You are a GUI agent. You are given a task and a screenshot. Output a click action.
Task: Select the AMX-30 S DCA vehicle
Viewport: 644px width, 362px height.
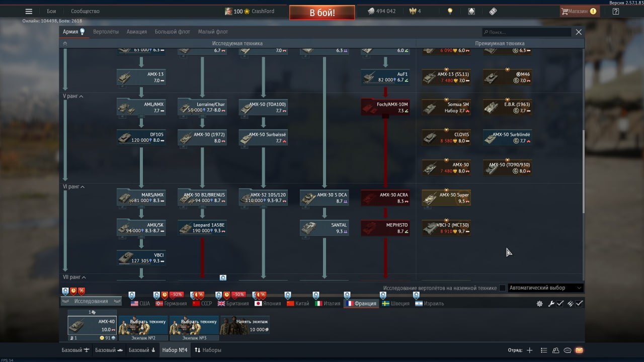point(325,198)
